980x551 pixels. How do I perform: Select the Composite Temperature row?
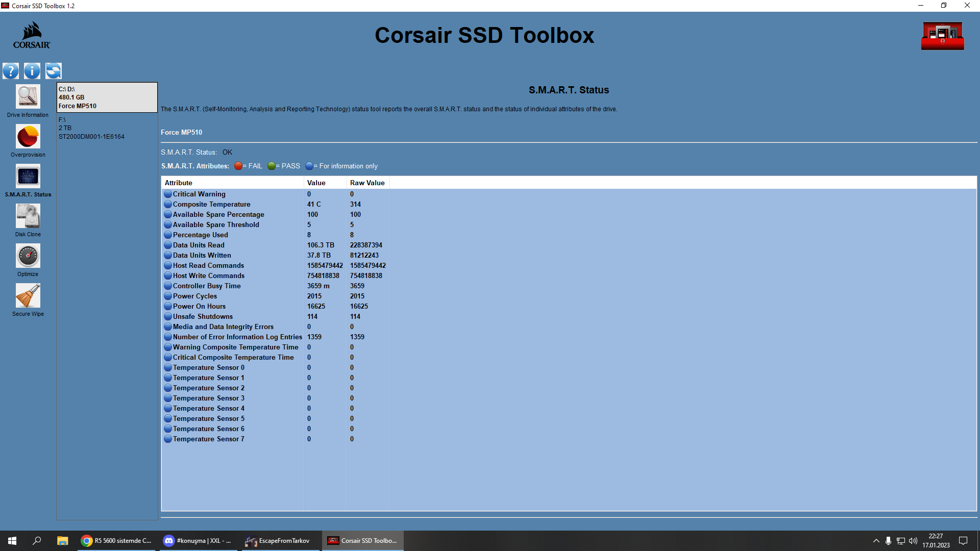pyautogui.click(x=211, y=204)
